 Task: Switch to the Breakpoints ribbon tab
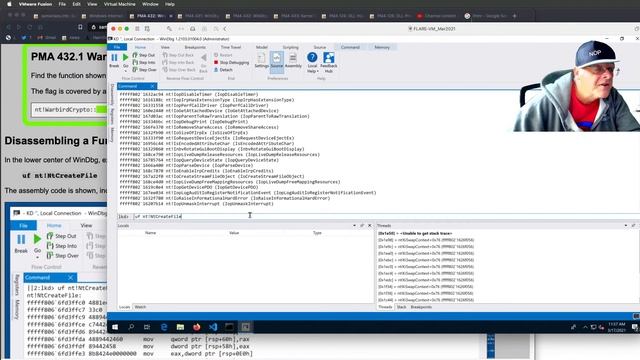tap(195, 47)
